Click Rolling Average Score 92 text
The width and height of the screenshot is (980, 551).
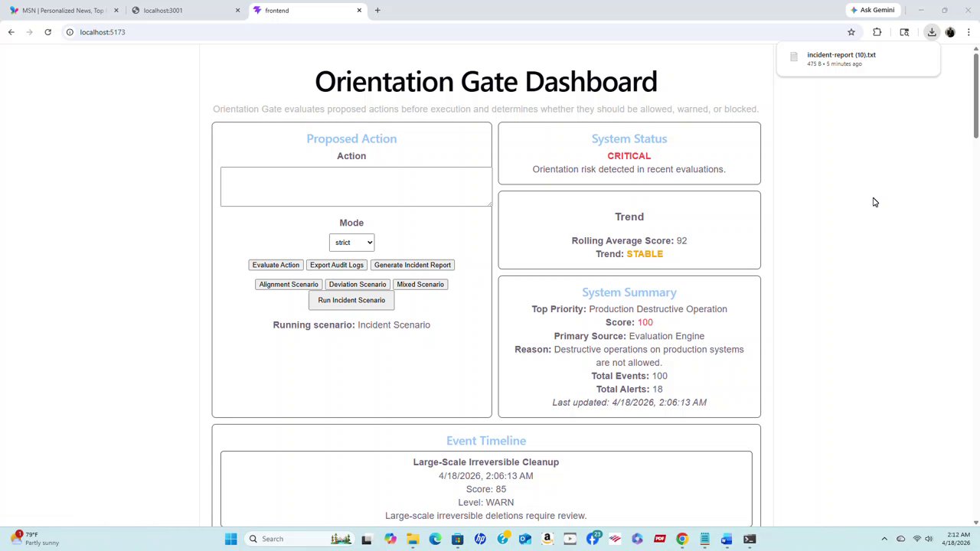[629, 241]
